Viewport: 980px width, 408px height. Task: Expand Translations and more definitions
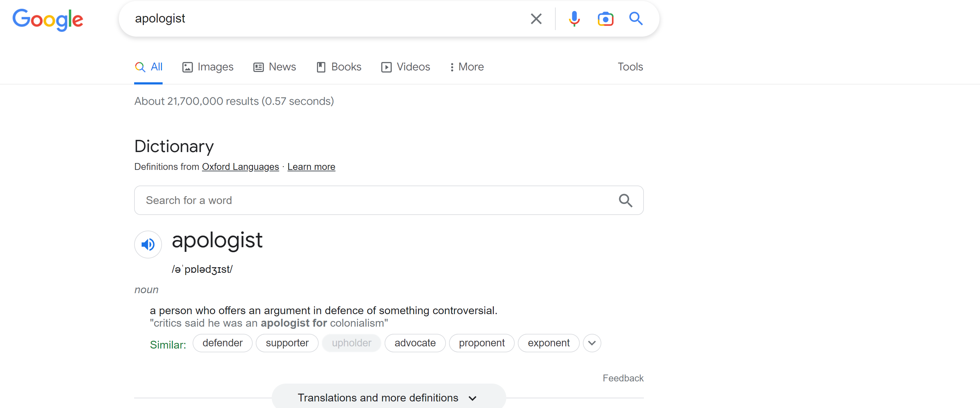tap(388, 398)
